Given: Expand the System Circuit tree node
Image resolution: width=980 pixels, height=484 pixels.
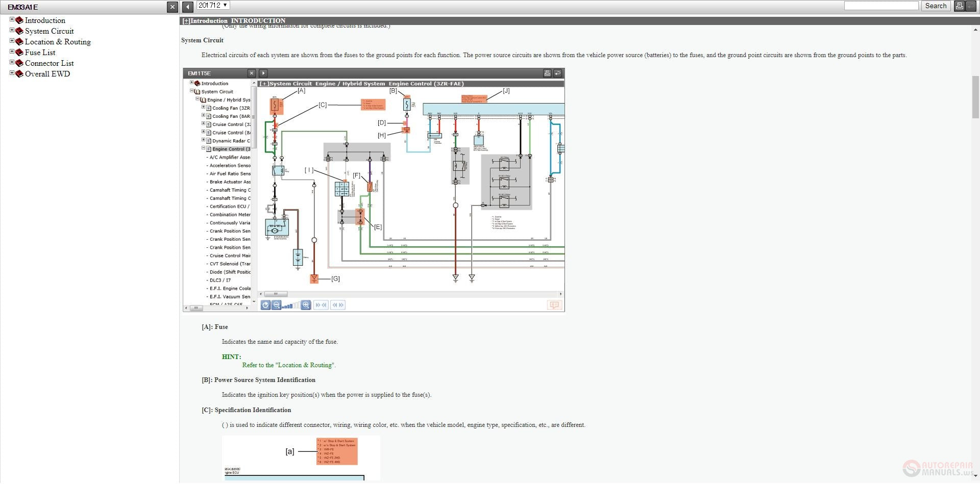Looking at the screenshot, I should [12, 30].
